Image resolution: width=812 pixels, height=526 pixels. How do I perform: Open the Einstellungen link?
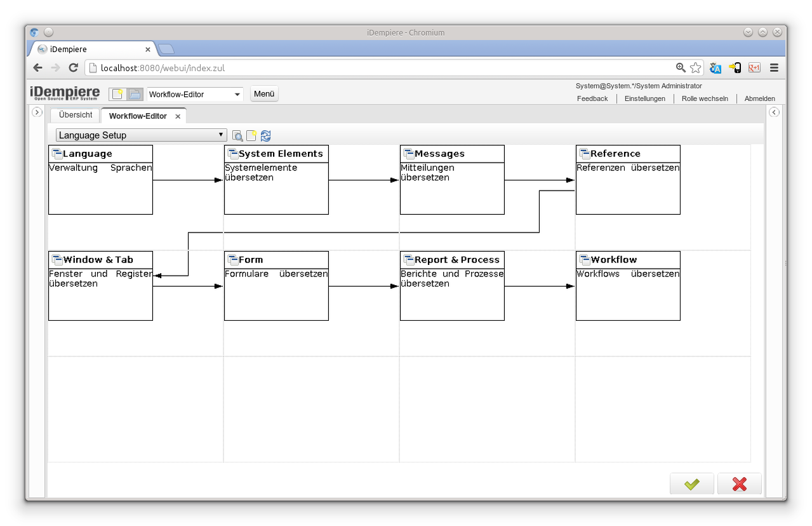[x=644, y=98]
